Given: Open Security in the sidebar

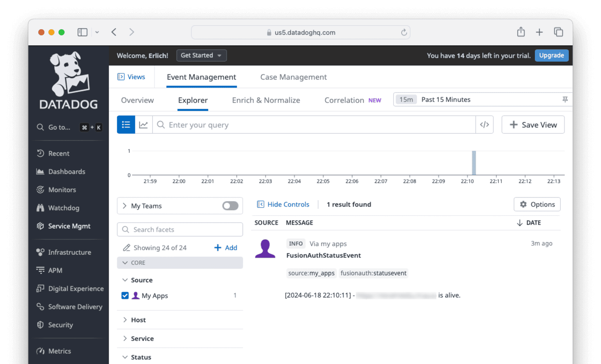Looking at the screenshot, I should [x=55, y=325].
